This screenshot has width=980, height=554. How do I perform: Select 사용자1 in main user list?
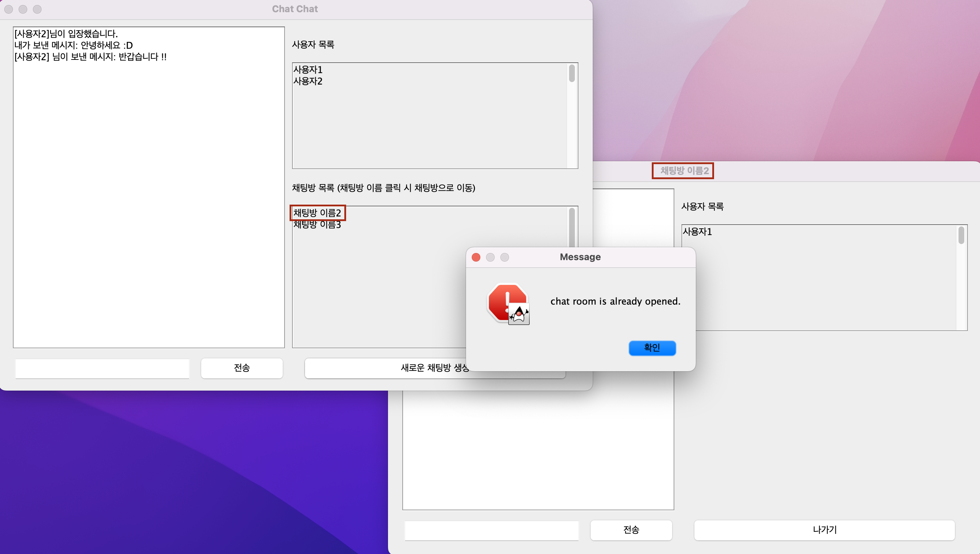point(308,70)
